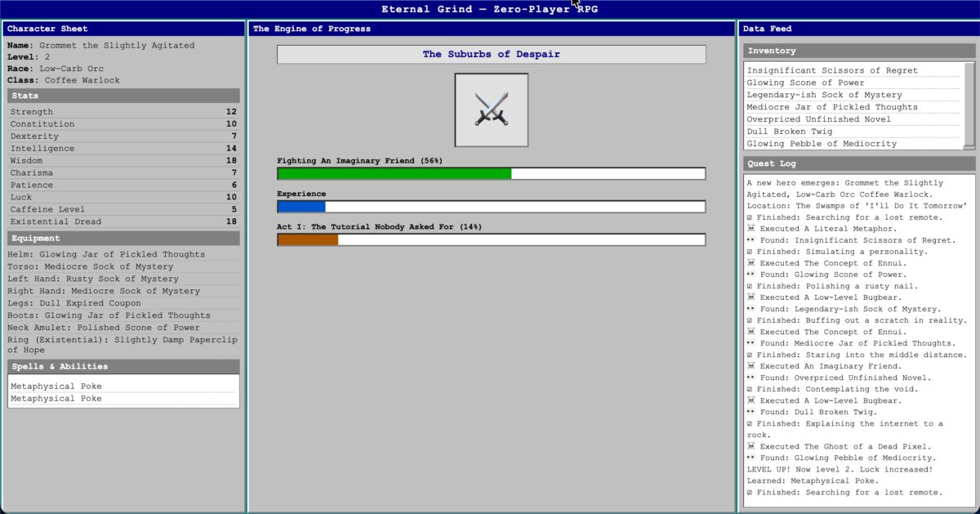Click the Finished icon beside Contemplating the void

[x=749, y=389]
